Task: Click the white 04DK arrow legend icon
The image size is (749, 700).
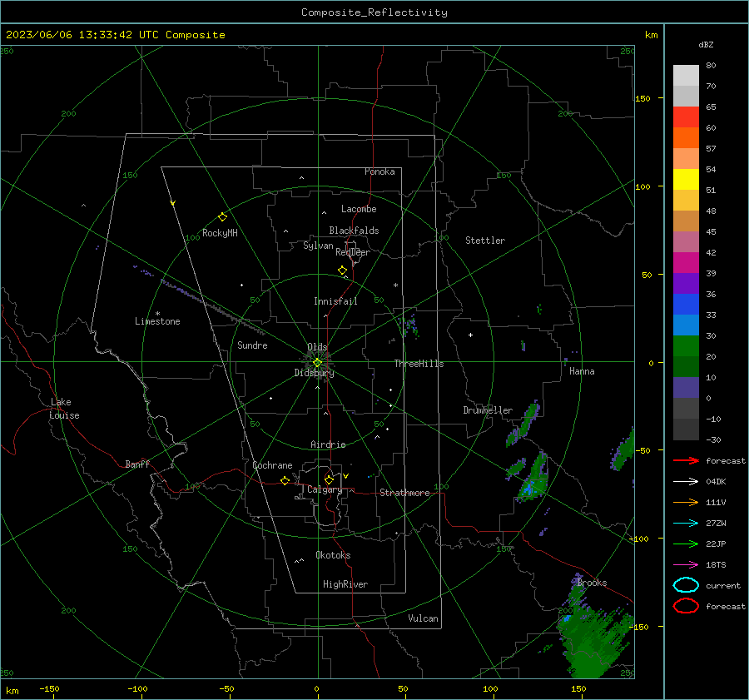Action: [x=686, y=481]
